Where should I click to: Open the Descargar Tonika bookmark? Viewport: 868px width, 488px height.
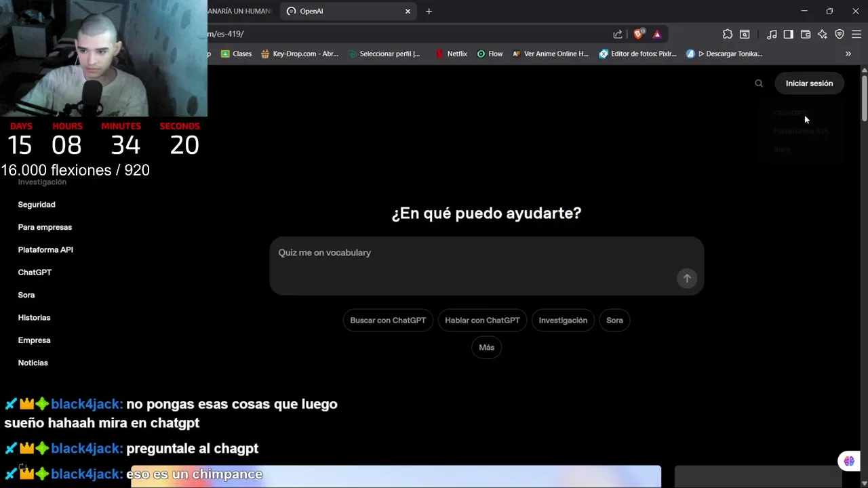[724, 54]
